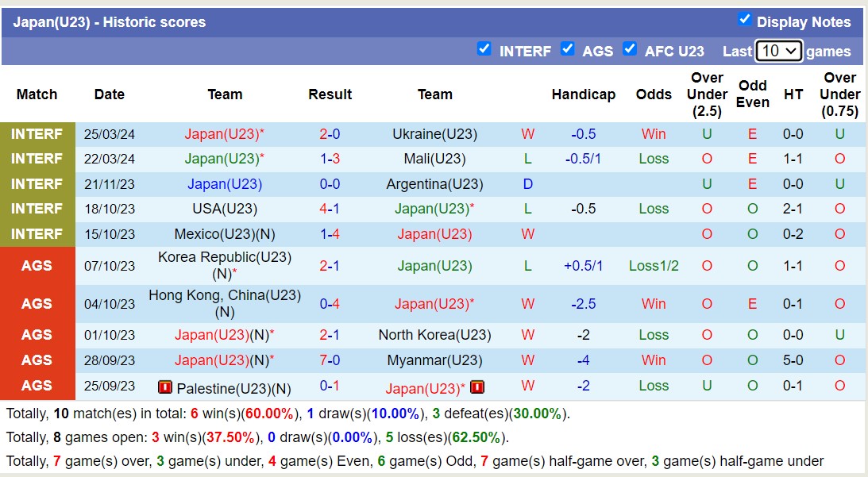The width and height of the screenshot is (868, 477).
Task: Open the Last 10 games dropdown
Action: (x=779, y=51)
